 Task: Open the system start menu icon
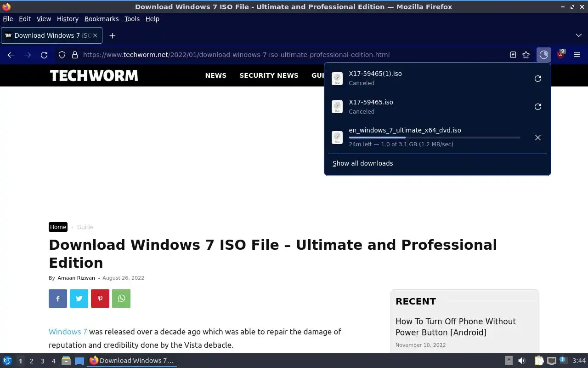pos(7,361)
